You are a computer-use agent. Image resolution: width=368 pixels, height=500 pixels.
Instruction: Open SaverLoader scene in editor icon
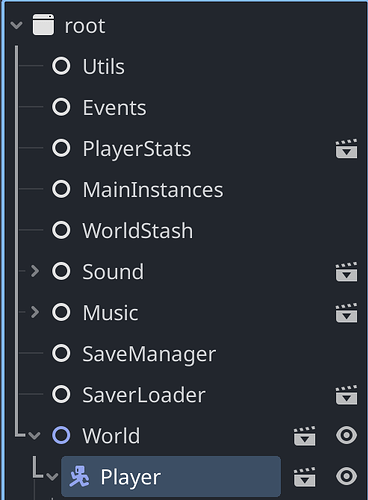[346, 394]
